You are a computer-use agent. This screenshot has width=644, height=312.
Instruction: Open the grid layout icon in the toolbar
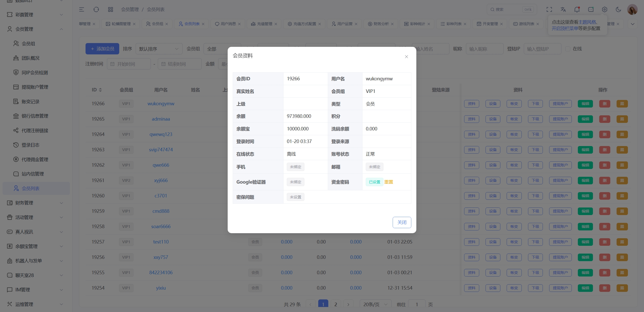(110, 9)
